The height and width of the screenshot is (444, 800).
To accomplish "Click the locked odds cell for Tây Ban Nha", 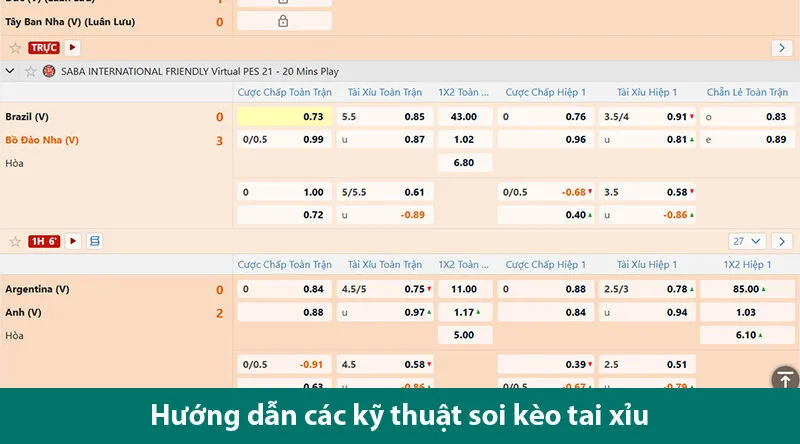I will pos(283,21).
